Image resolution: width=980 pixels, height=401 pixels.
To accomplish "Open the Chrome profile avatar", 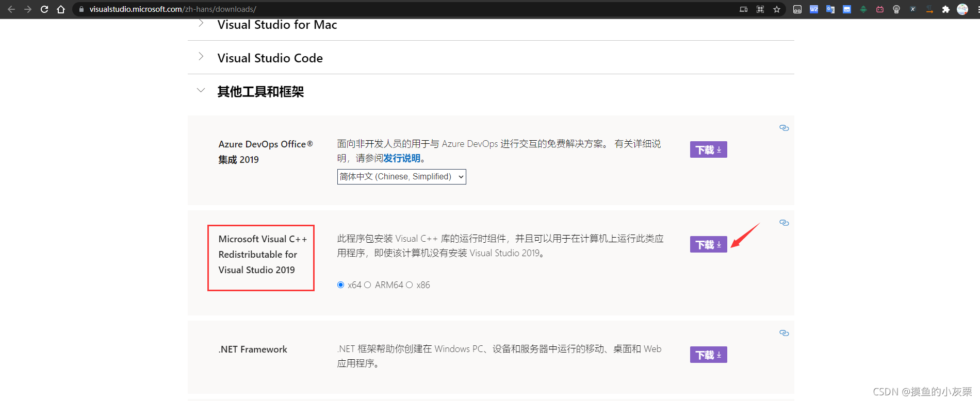I will 962,9.
